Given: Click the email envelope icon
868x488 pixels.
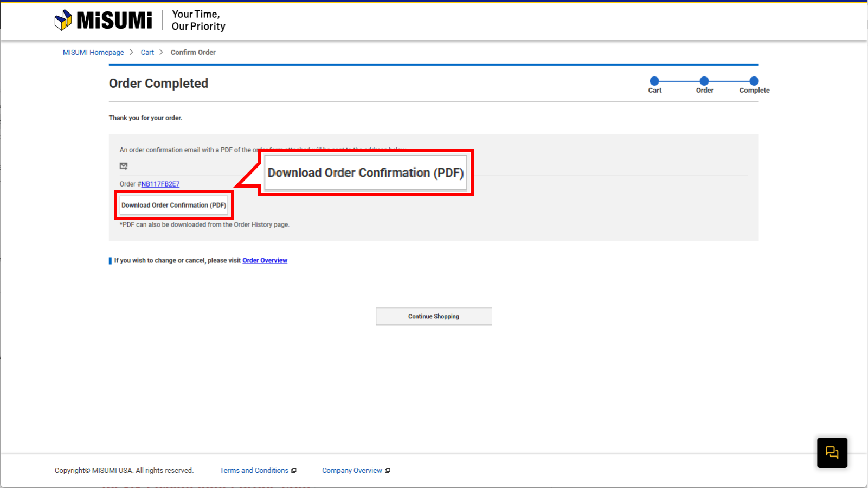Looking at the screenshot, I should (124, 166).
